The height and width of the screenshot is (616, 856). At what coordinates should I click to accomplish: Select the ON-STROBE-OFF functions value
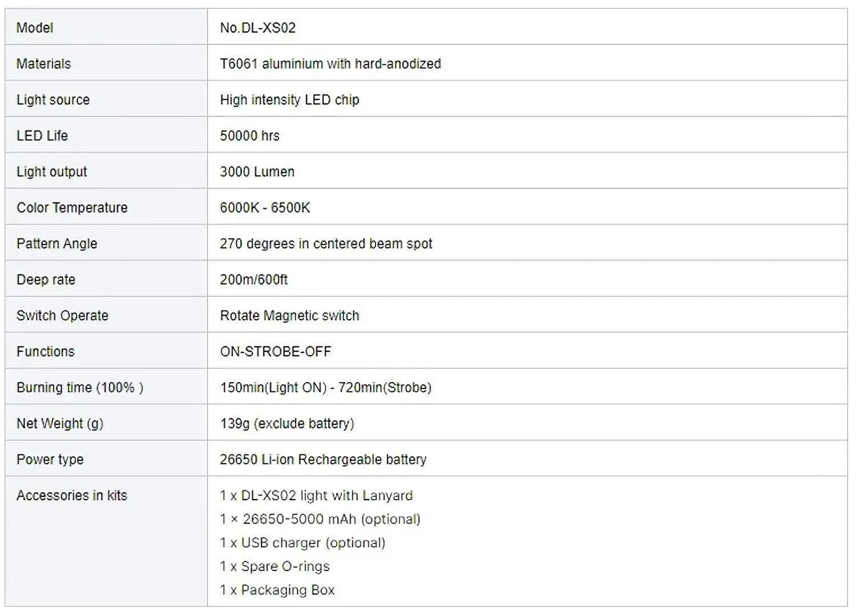point(275,351)
